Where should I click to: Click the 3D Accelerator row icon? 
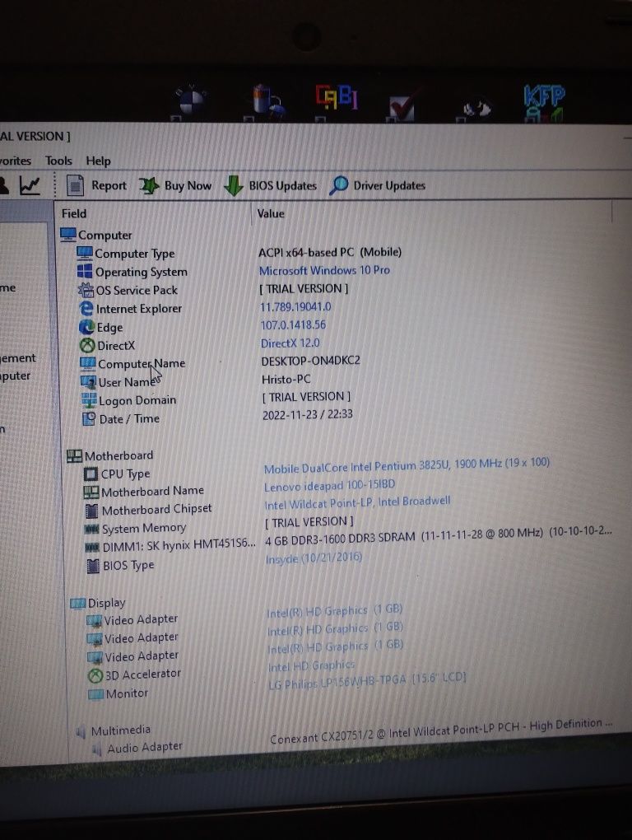point(95,675)
